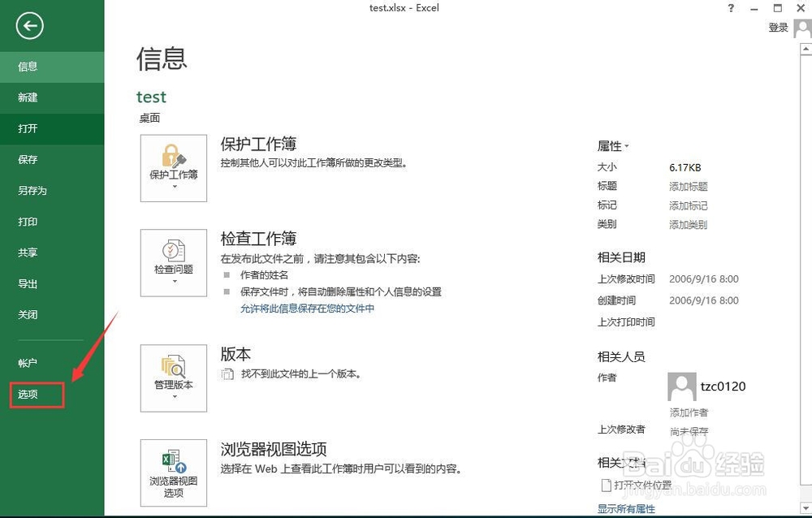Image resolution: width=812 pixels, height=518 pixels.
Task: Click the 添加类别 field
Action: click(x=689, y=225)
